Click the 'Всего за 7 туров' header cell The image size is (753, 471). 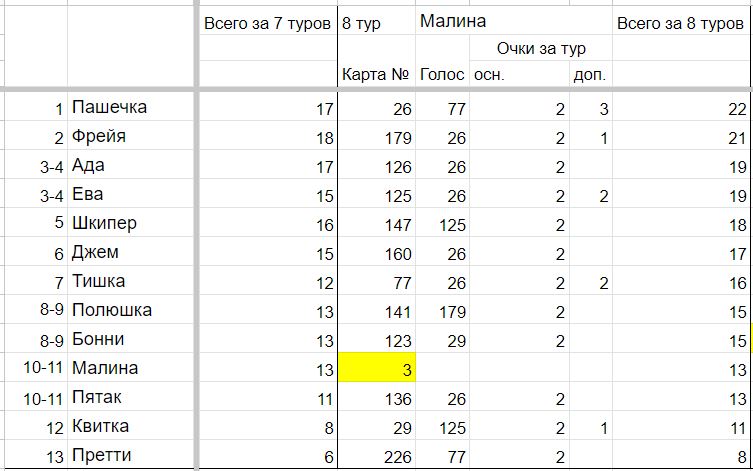tap(267, 21)
